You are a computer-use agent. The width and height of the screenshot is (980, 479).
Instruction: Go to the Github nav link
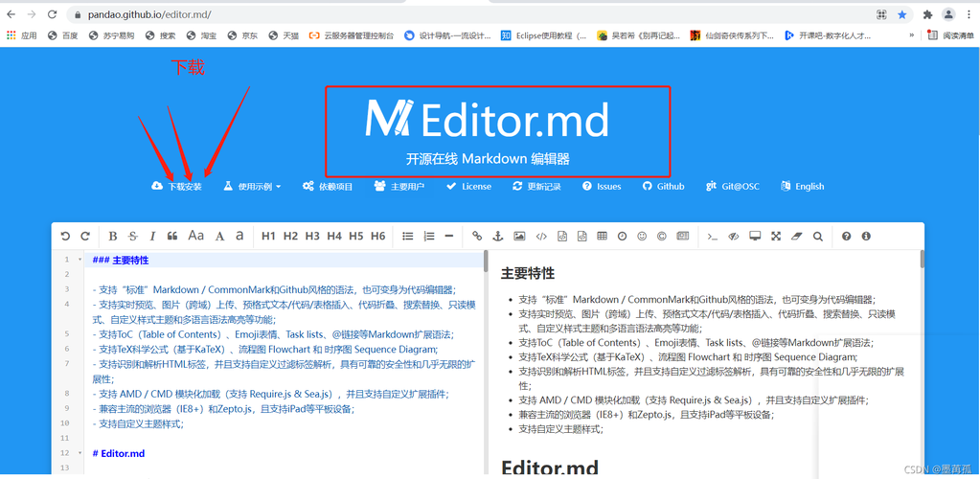pos(664,187)
